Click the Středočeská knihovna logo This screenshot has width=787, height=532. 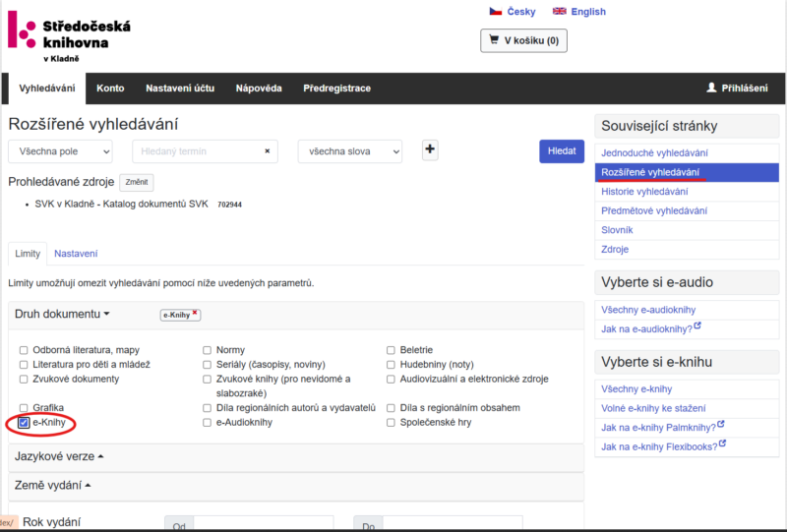tap(69, 35)
